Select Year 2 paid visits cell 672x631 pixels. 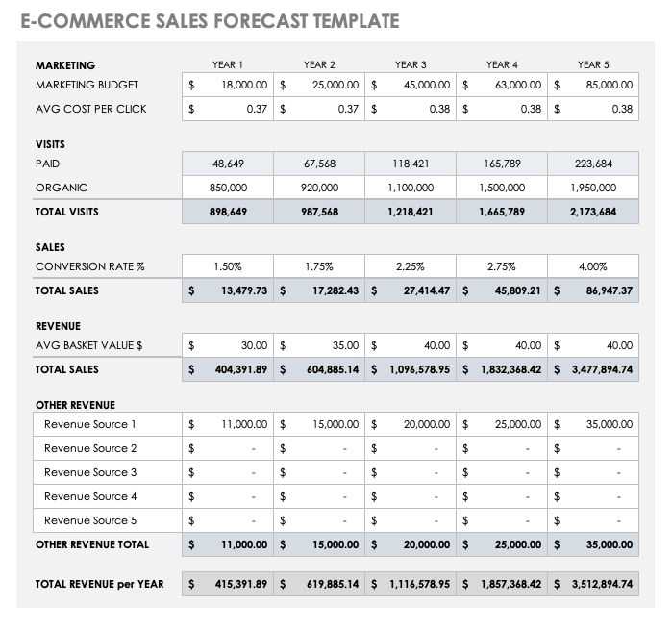click(x=319, y=164)
